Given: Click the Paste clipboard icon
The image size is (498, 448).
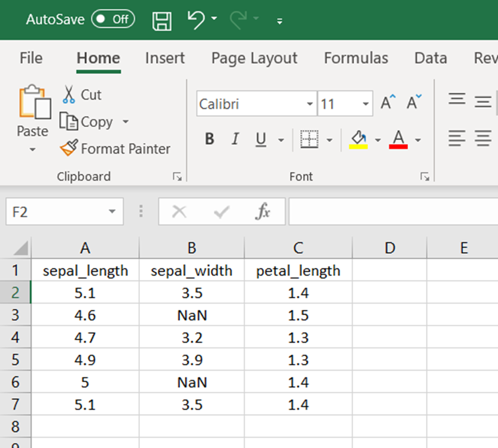Looking at the screenshot, I should tap(35, 102).
